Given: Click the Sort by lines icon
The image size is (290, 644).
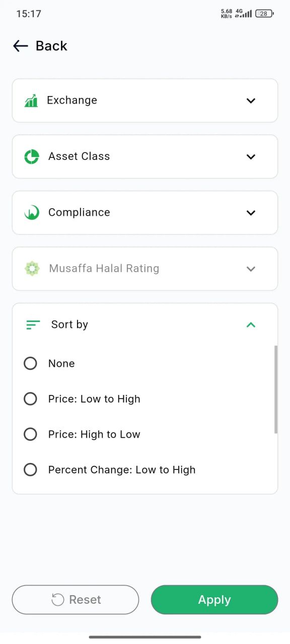Looking at the screenshot, I should [33, 325].
